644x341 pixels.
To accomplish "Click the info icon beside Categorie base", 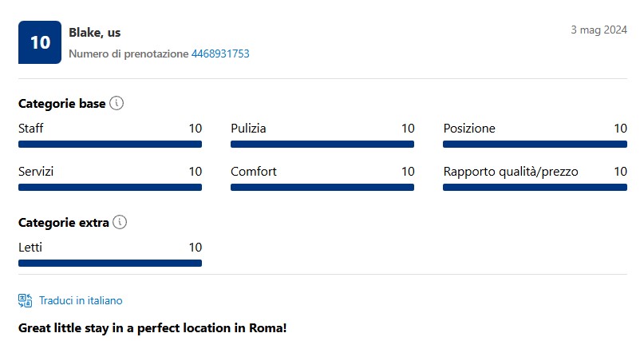I will [x=117, y=103].
